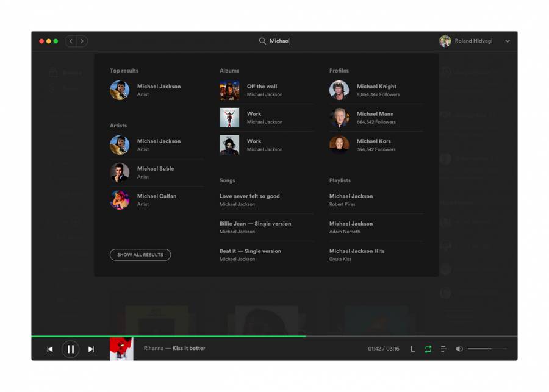Go back with the left arrow
This screenshot has height=392, width=549.
click(x=71, y=41)
